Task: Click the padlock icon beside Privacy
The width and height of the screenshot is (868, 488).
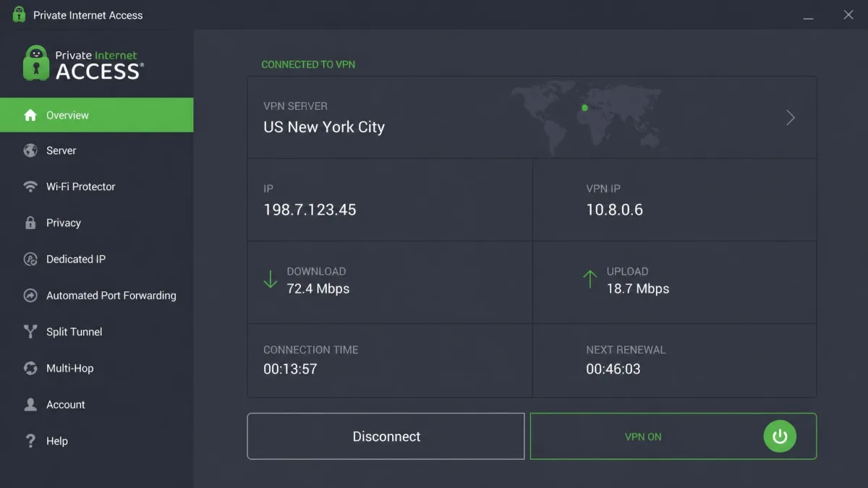Action: [30, 223]
